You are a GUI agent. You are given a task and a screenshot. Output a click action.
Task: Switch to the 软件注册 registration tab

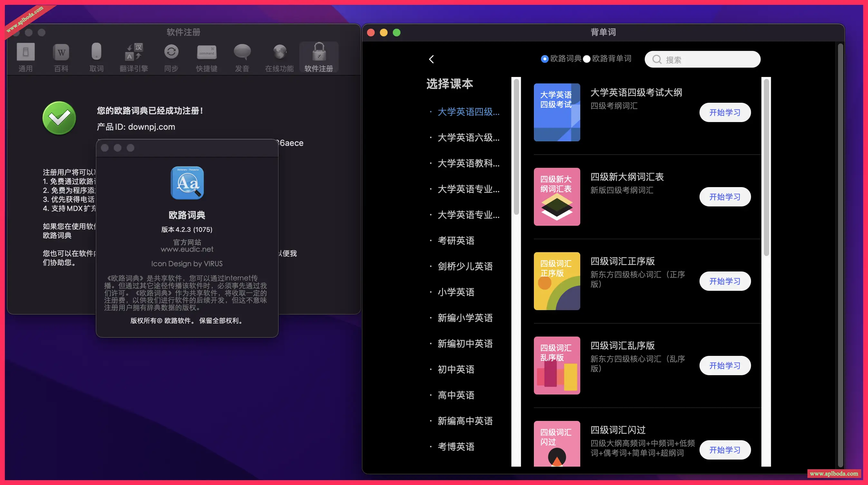[x=318, y=57]
